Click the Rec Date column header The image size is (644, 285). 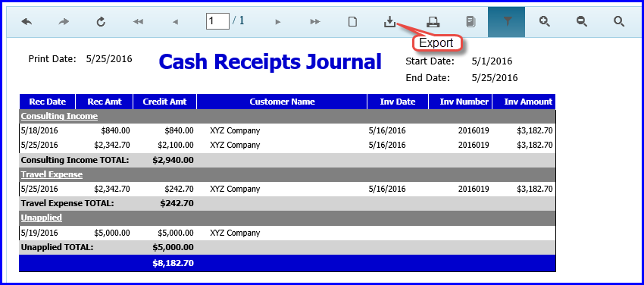(x=47, y=102)
